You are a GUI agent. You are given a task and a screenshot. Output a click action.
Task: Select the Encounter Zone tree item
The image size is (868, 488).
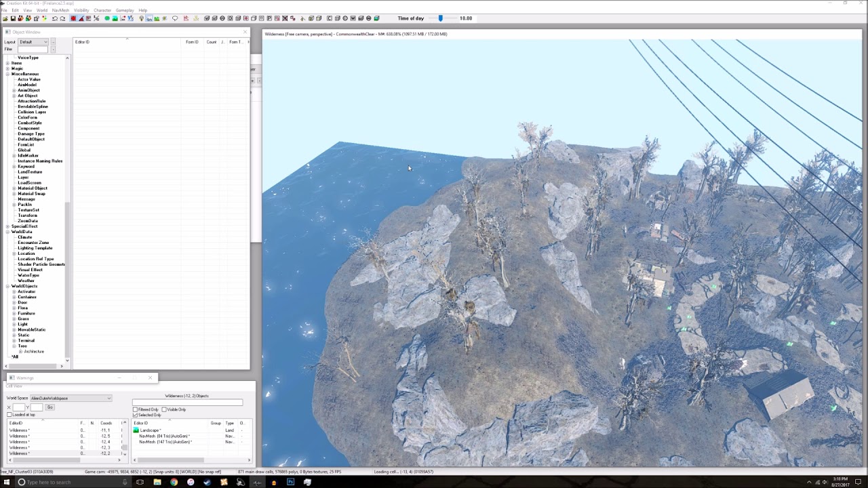click(x=33, y=243)
